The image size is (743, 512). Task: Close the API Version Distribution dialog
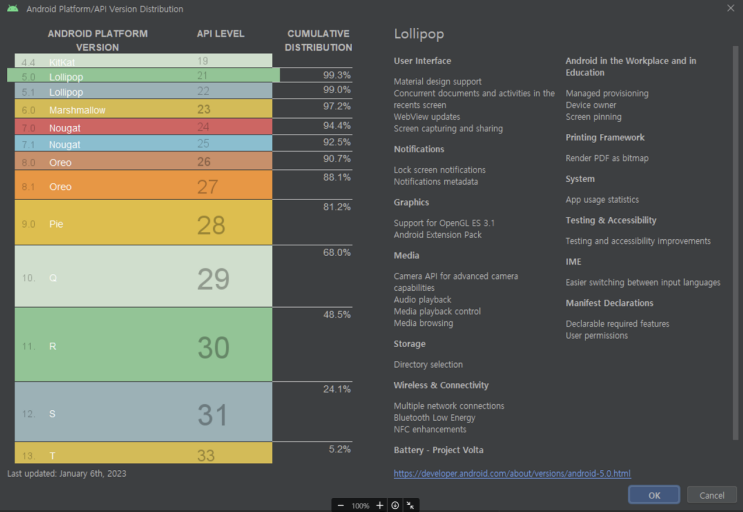pos(730,8)
